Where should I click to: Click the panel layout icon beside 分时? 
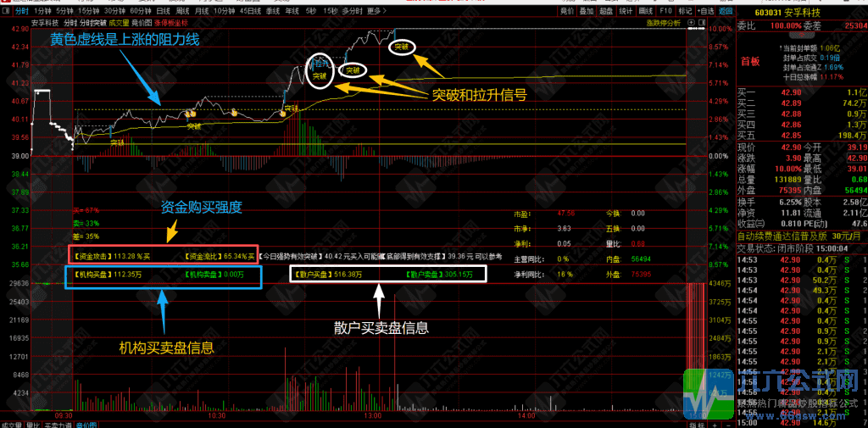[x=6, y=11]
